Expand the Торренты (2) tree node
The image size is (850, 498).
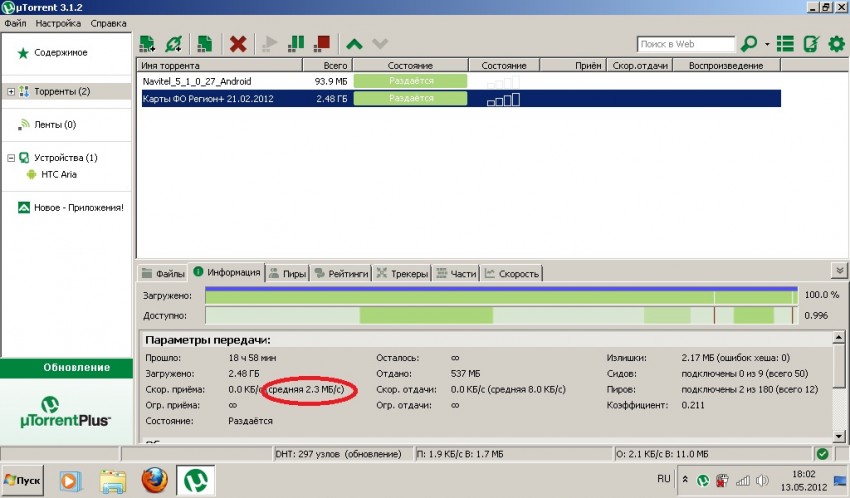point(10,92)
